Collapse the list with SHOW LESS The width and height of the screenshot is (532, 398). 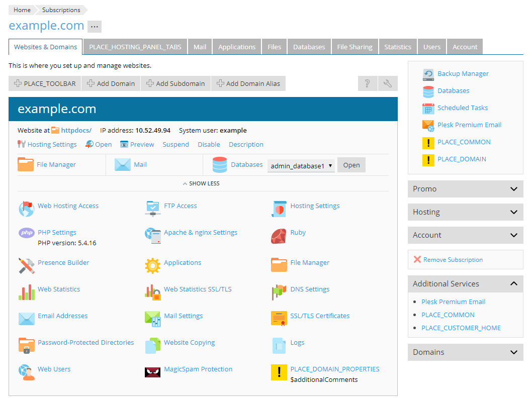click(x=201, y=183)
